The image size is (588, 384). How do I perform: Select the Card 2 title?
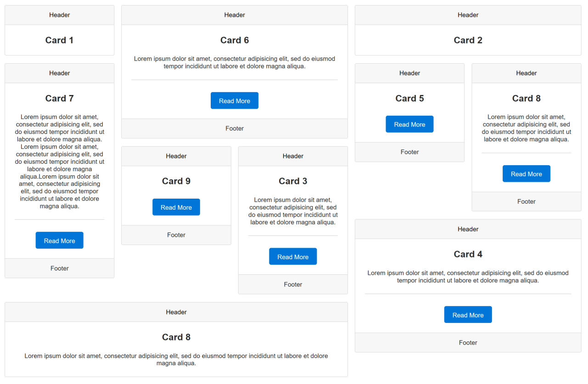coord(468,40)
